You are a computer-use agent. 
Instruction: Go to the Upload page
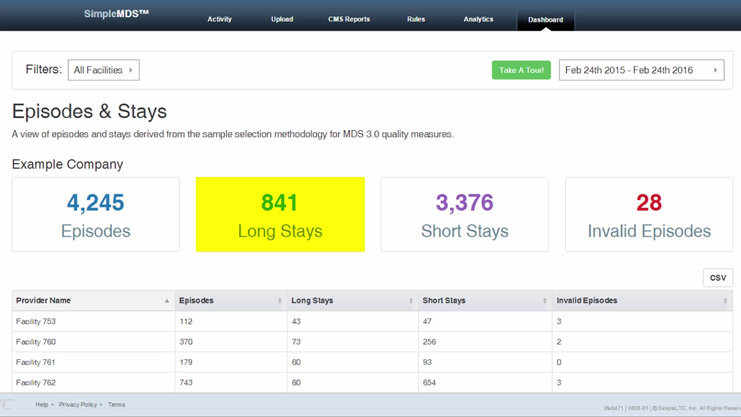coord(282,19)
